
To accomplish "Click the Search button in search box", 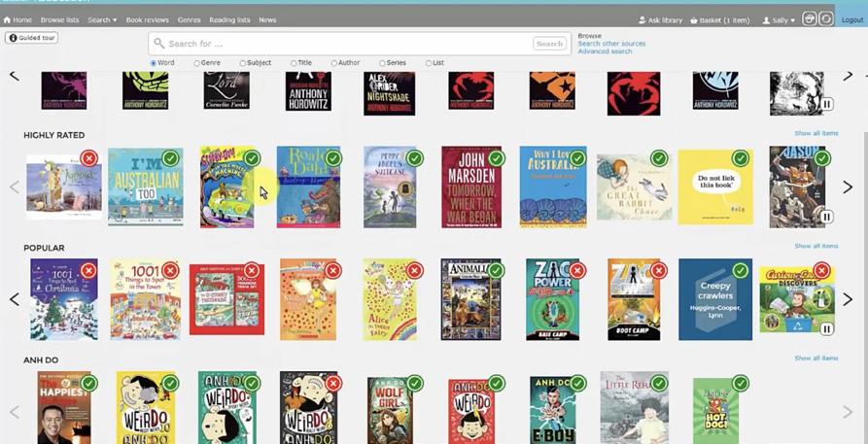I will coord(549,43).
